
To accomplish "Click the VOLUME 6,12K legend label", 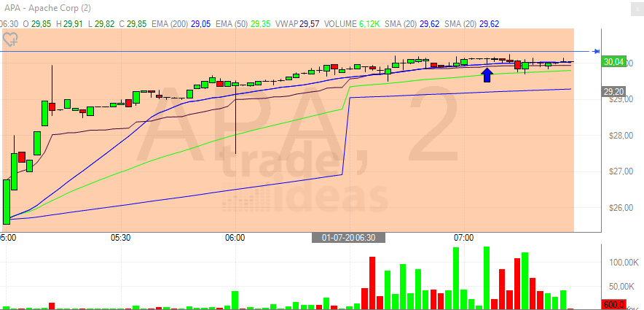I will point(353,24).
